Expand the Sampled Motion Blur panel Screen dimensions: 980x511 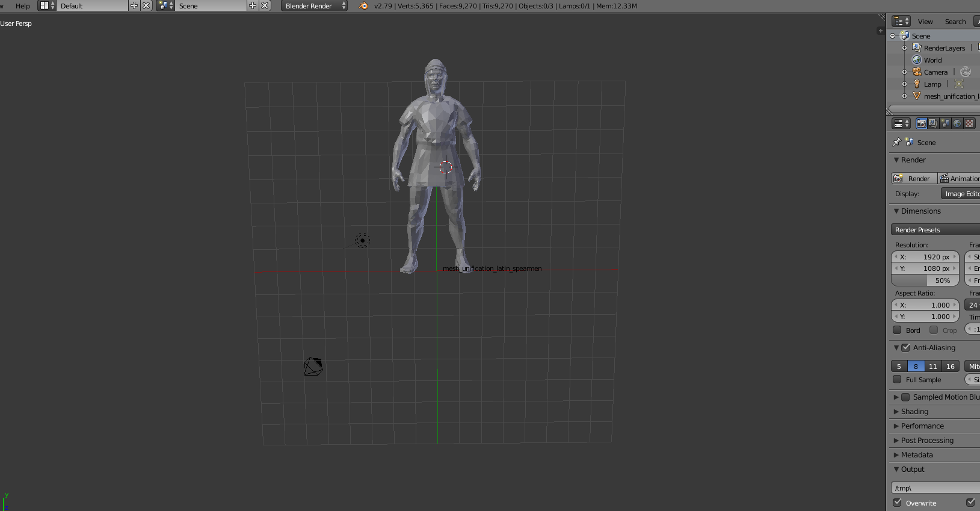pos(896,397)
